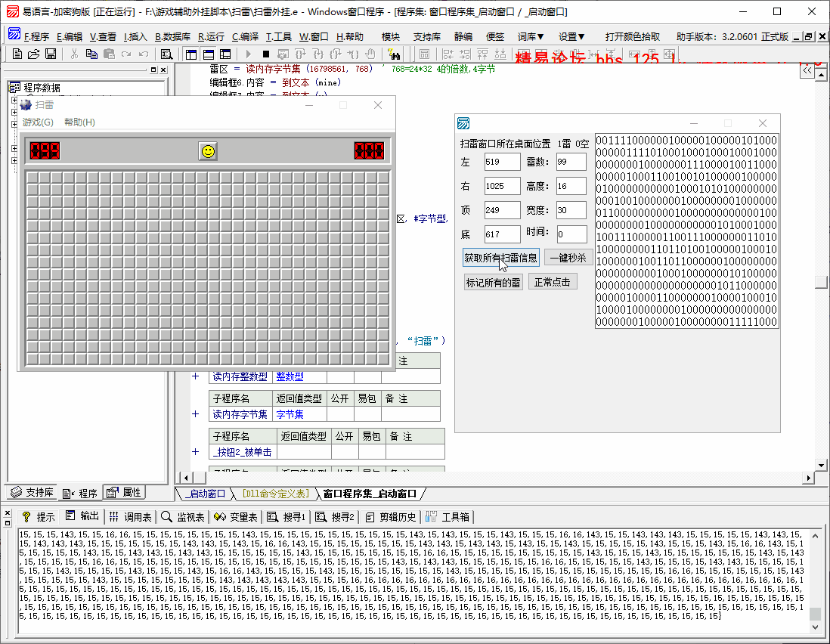Open the 游戏(G) menu in Minesweeper
The image size is (830, 644).
38,122
